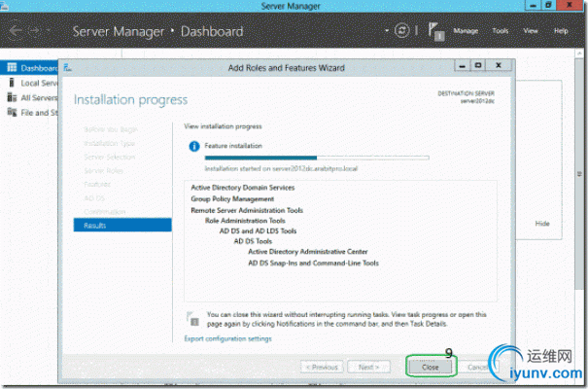Click the Results step in the wizard
This screenshot has width=588, height=389.
point(122,225)
